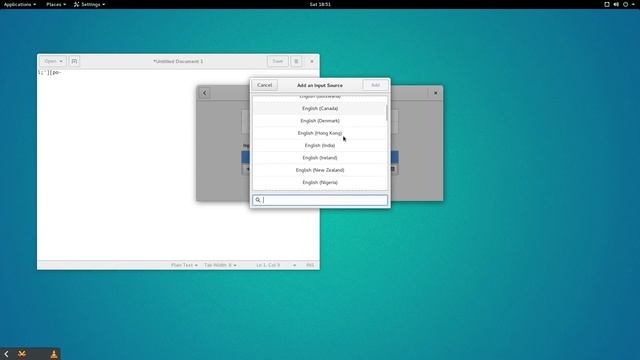This screenshot has width=640, height=360.
Task: Click the cone tray icon at bottom-left
Action: (54, 354)
